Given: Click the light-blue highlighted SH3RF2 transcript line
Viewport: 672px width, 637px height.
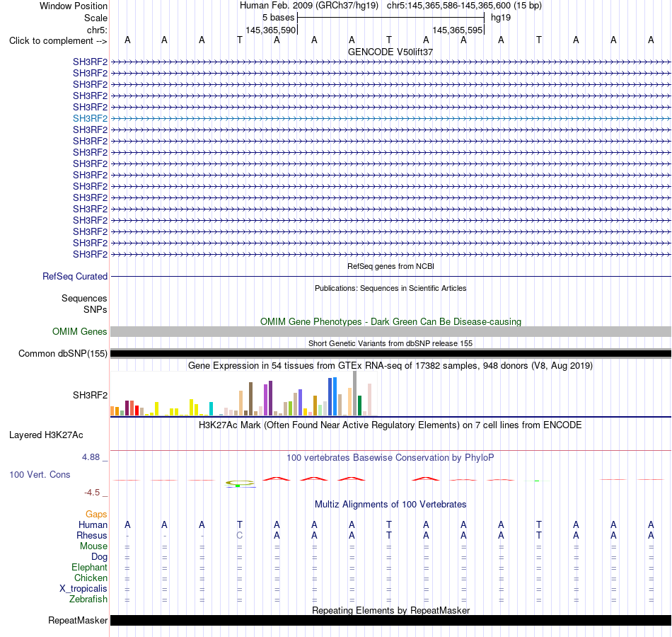Looking at the screenshot, I should [391, 118].
